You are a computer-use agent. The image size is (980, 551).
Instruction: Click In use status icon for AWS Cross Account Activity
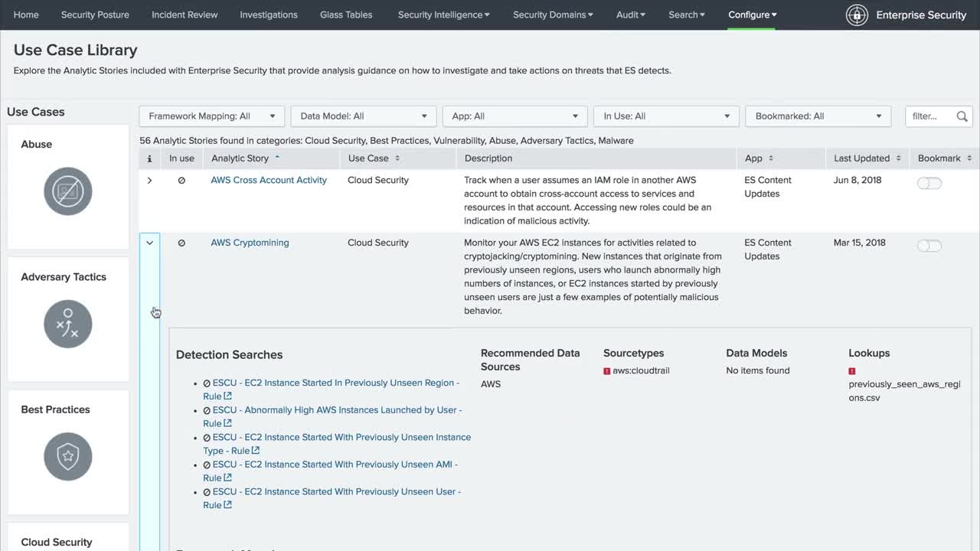tap(181, 181)
